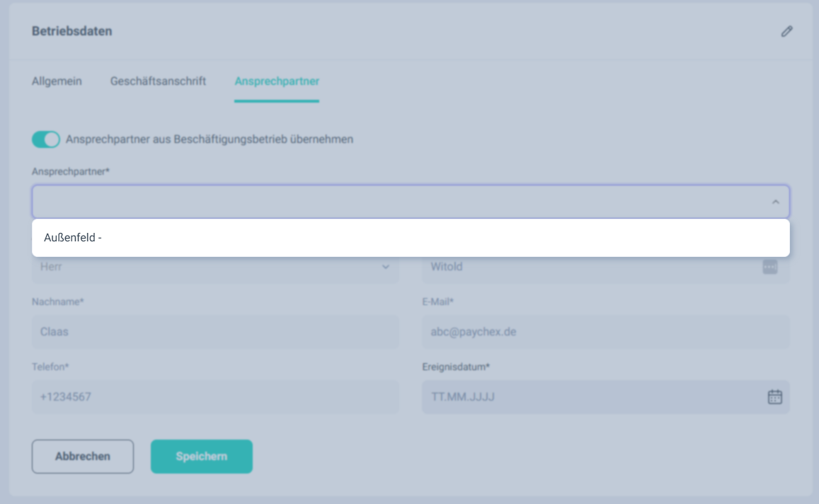819x504 pixels.
Task: Switch to the Allgemein tab
Action: click(x=57, y=81)
